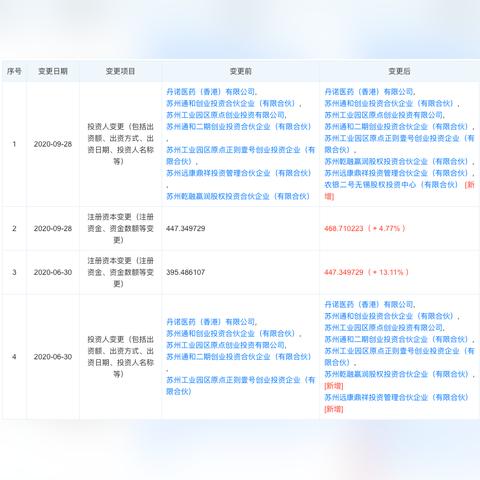This screenshot has width=480, height=480.
Task: Select date 2020-06-30 in row 4
Action: [x=53, y=357]
